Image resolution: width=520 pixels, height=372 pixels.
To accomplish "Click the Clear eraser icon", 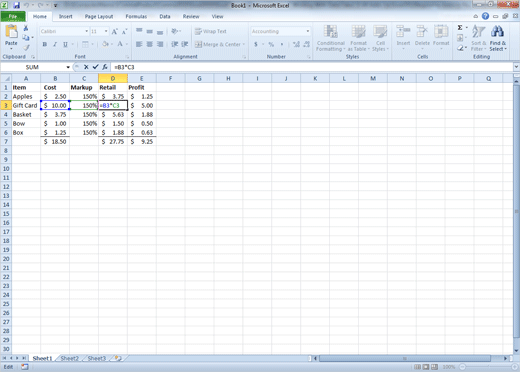I will pyautogui.click(x=460, y=48).
